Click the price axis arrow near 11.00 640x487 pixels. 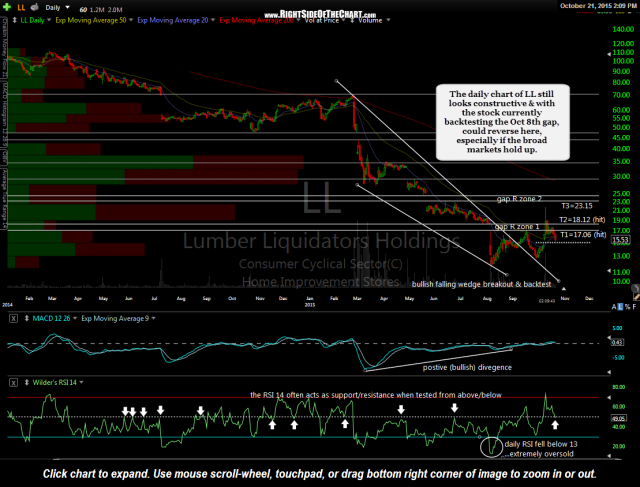click(609, 271)
